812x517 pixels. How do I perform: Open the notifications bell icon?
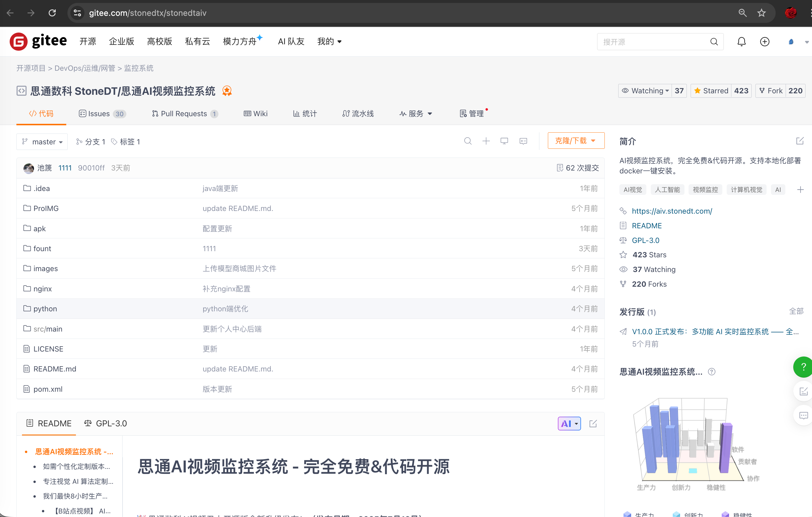click(x=741, y=41)
